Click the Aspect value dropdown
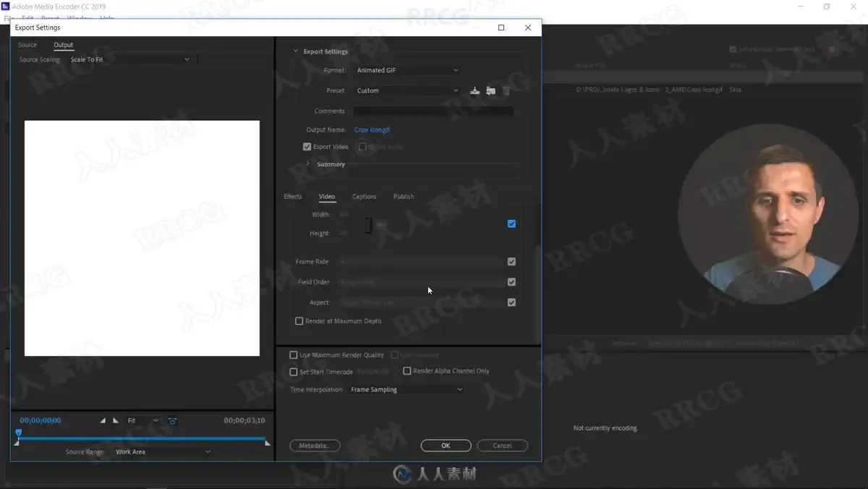 coord(422,302)
